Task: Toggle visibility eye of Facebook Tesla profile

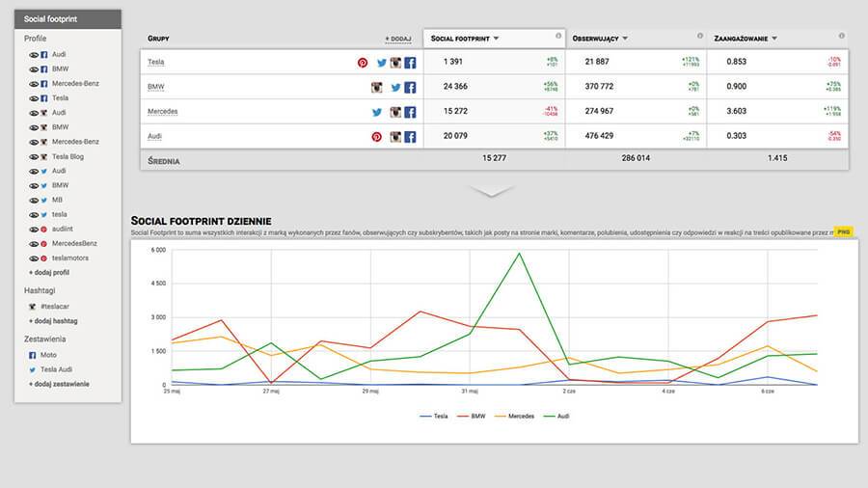Action: click(x=34, y=98)
